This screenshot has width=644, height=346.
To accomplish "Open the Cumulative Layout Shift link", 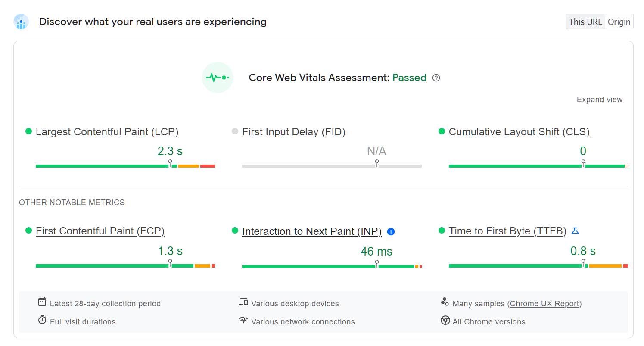I will (519, 132).
